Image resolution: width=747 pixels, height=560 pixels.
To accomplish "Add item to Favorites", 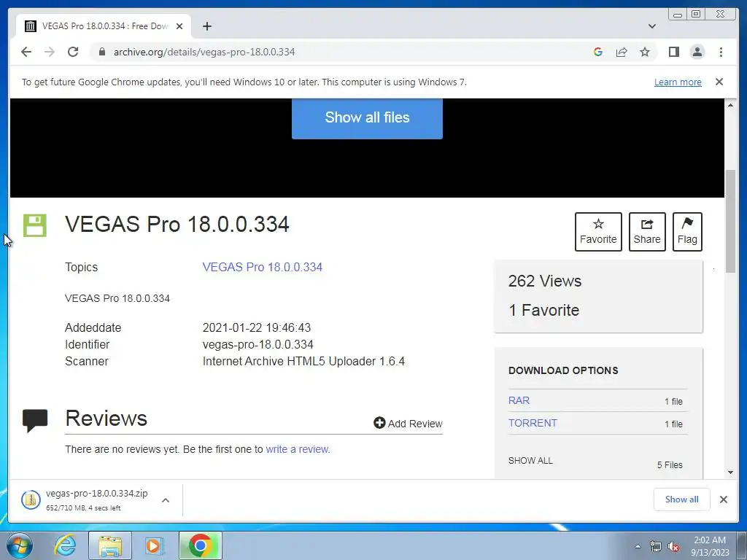I will (598, 231).
